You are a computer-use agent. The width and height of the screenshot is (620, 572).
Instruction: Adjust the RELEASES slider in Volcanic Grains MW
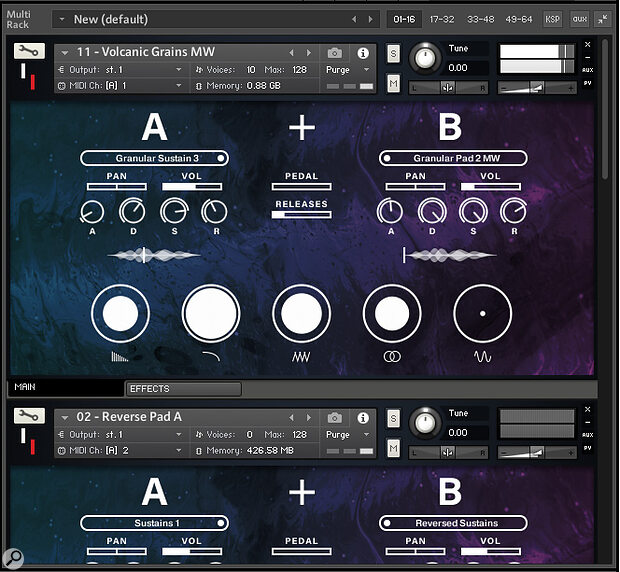pos(301,215)
